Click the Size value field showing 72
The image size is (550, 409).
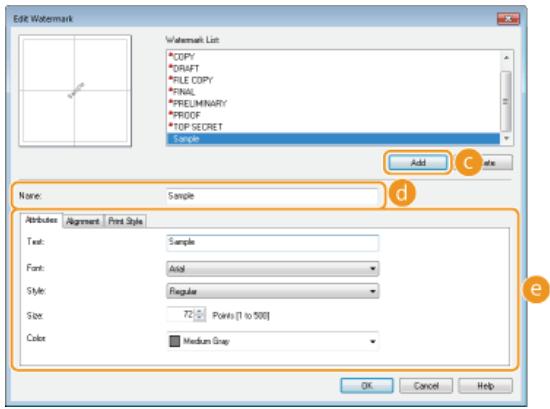181,314
